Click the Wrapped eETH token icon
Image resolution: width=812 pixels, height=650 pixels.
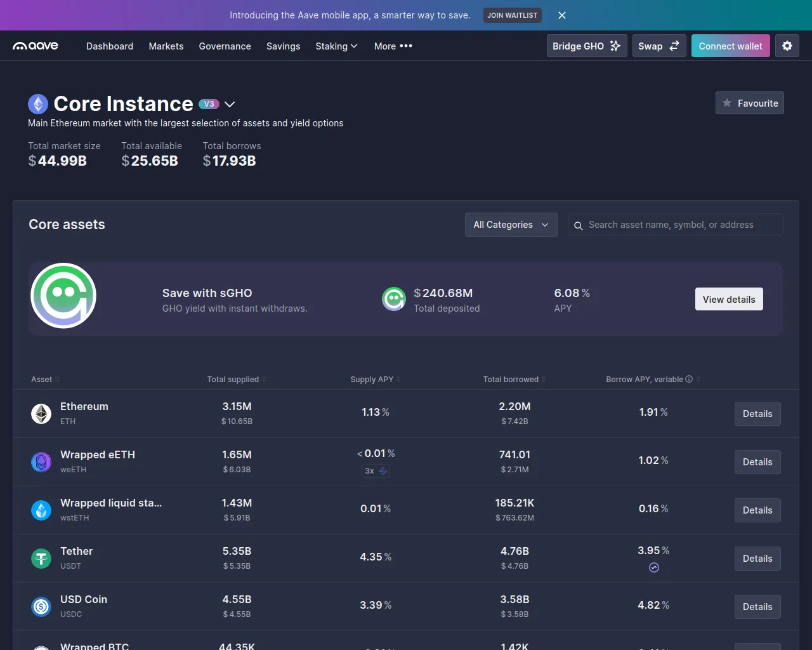pos(41,462)
